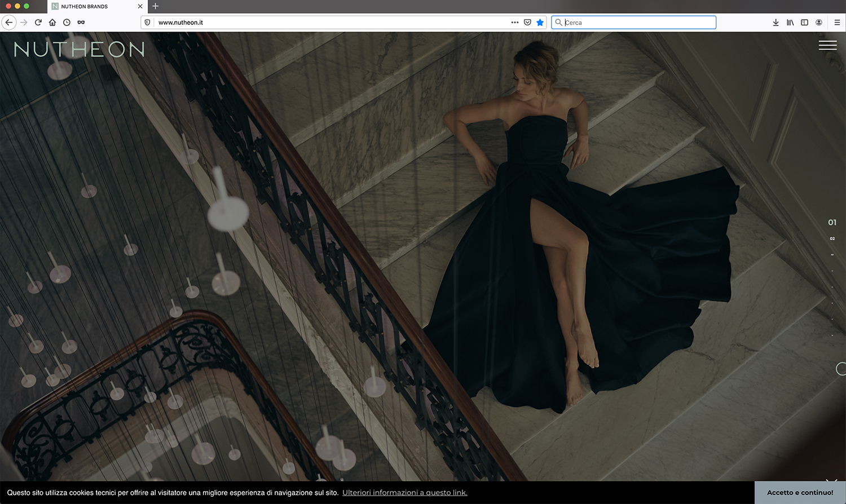Viewport: 846px width, 504px height.
Task: Jump to slide 02 indicator
Action: tap(832, 238)
